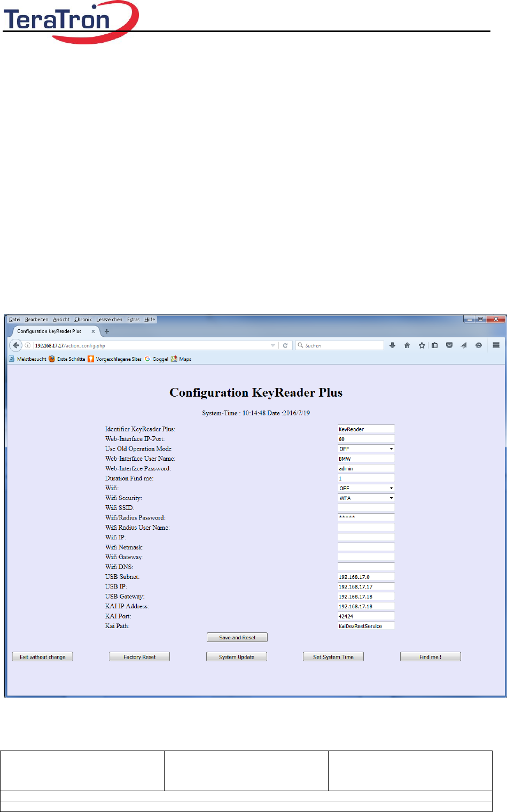
Task: Click the Web-Interface User Name field
Action: [366, 459]
